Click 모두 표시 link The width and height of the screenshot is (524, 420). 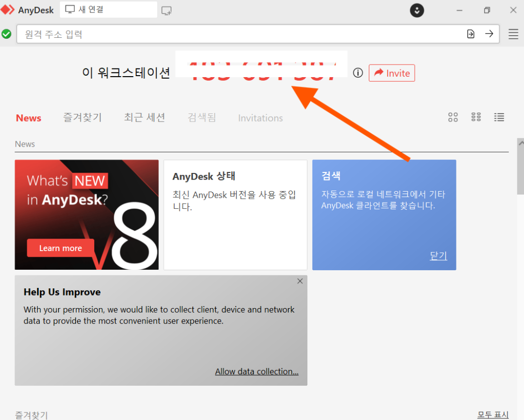click(493, 414)
